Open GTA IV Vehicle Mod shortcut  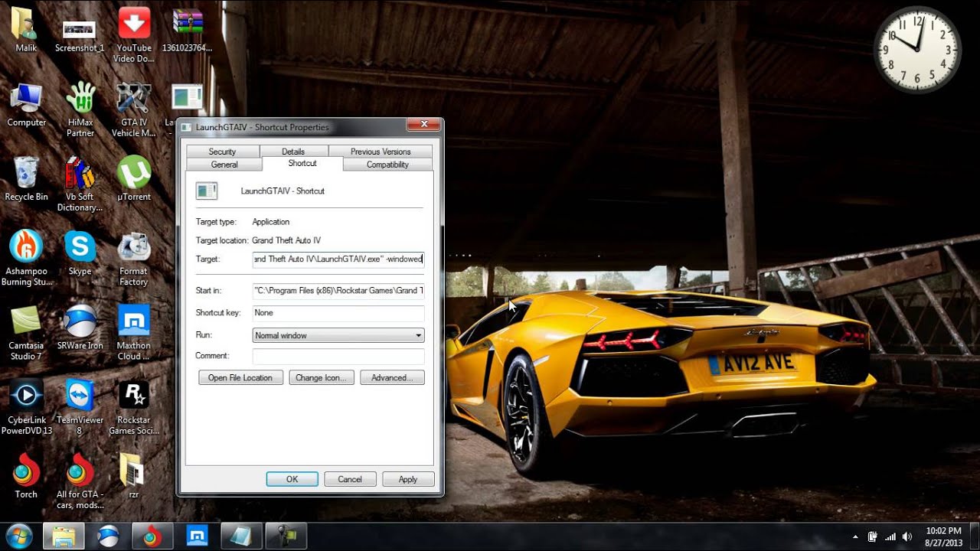coord(134,109)
